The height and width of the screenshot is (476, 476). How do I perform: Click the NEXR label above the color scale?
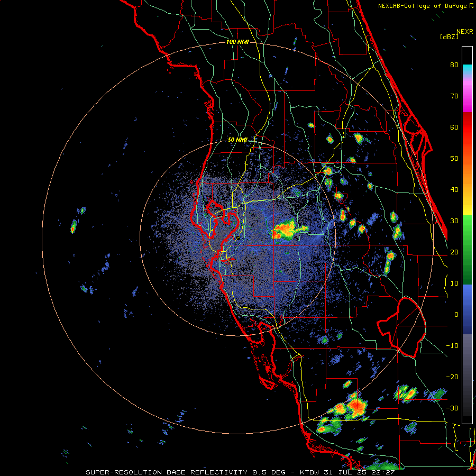(465, 32)
